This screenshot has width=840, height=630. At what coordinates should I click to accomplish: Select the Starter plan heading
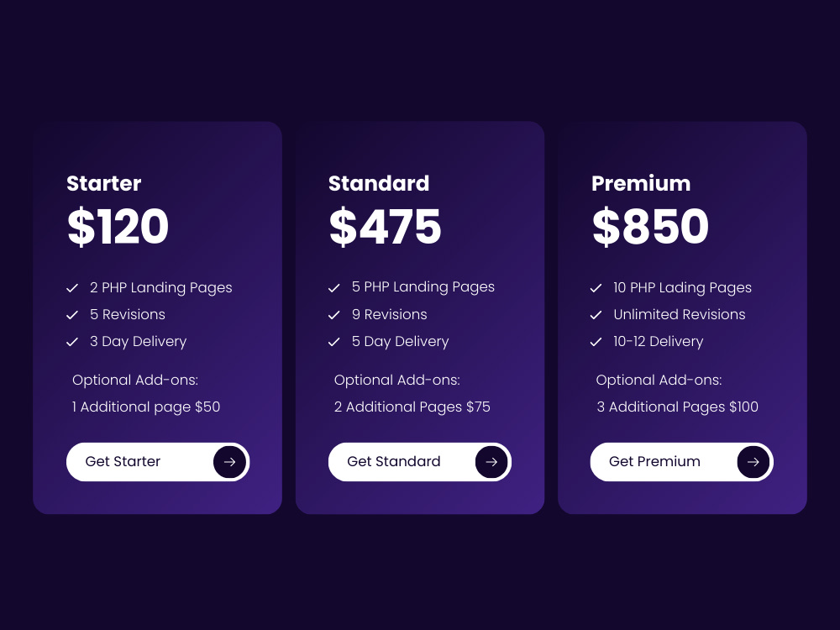point(104,183)
